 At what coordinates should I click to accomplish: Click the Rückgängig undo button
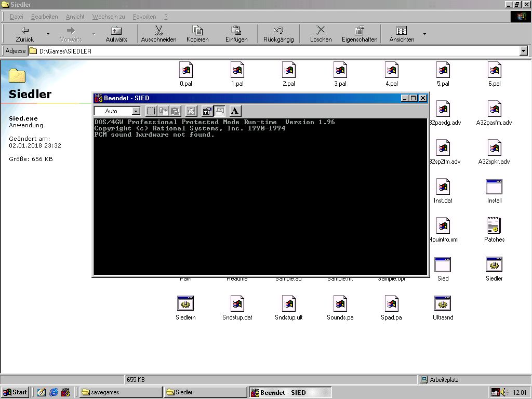pyautogui.click(x=278, y=34)
